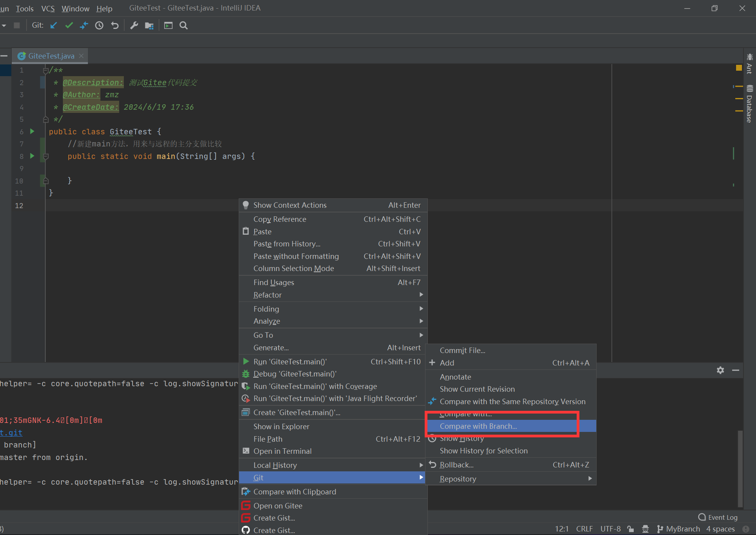Click inspections hector icon in status bar
The image size is (756, 535).
tap(645, 529)
